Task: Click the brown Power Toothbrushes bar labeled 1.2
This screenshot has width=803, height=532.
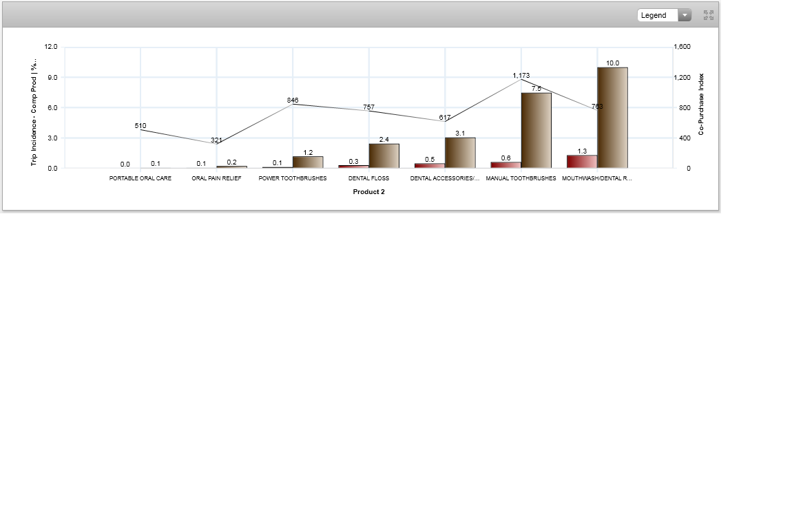Action: (308, 162)
